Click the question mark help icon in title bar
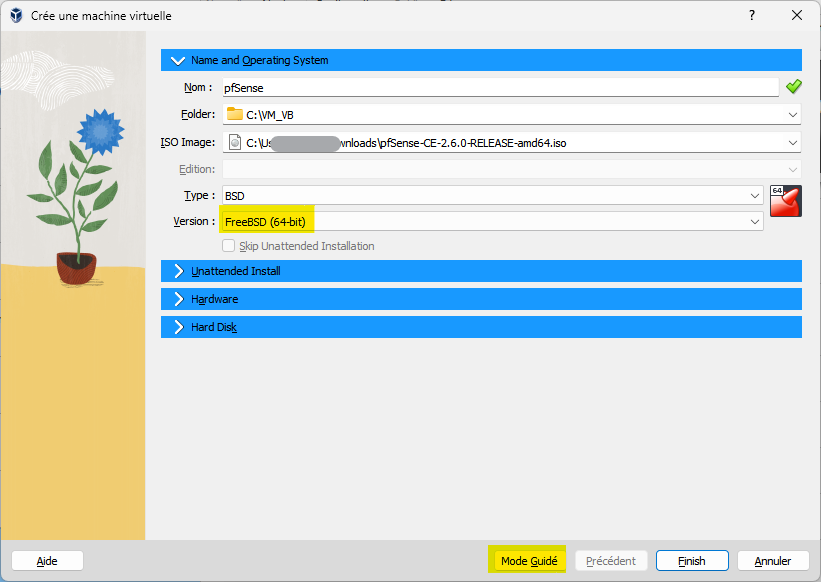821x582 pixels. (752, 15)
